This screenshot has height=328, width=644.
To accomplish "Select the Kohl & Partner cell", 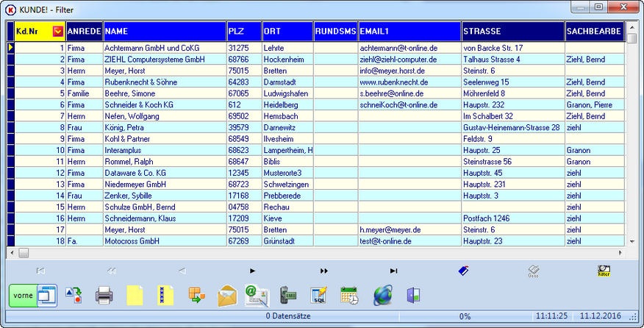I will pos(165,139).
